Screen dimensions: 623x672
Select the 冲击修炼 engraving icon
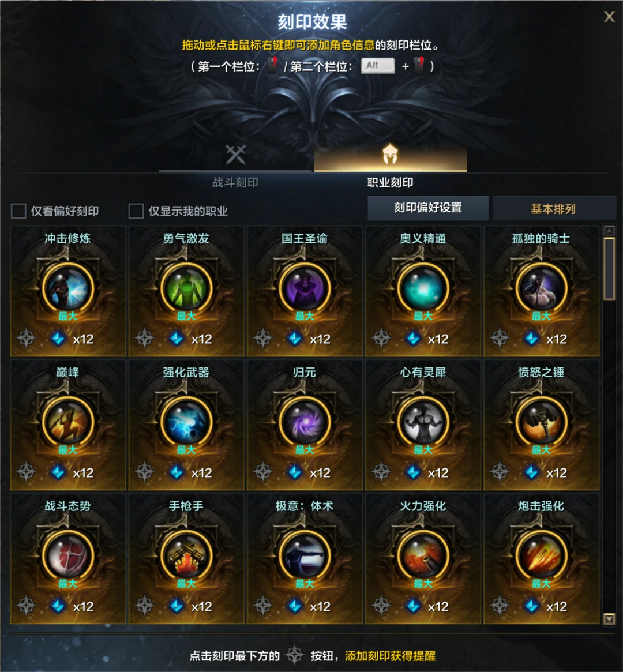point(67,288)
